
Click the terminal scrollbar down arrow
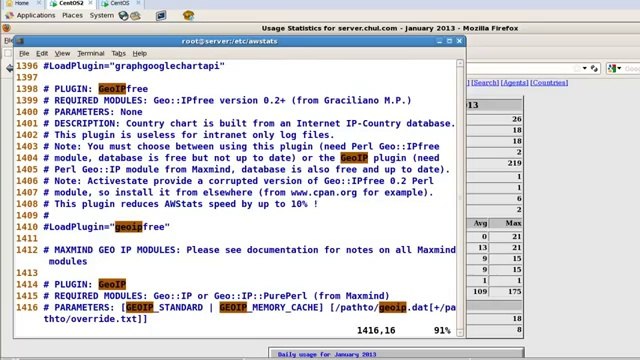460,333
